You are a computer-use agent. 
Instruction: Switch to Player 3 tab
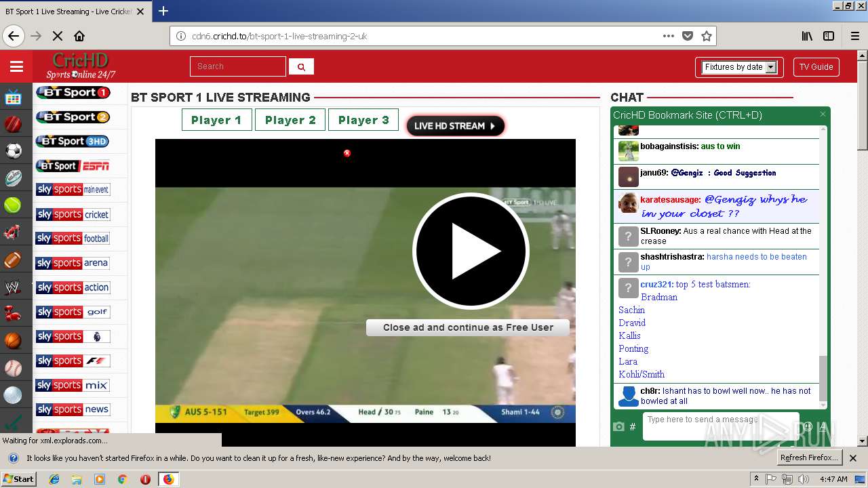[363, 120]
